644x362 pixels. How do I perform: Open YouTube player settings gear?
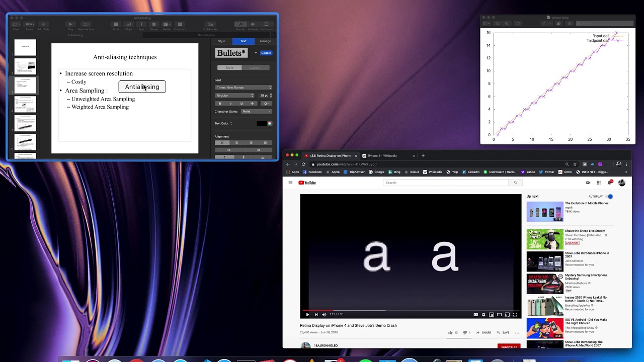[x=484, y=315]
